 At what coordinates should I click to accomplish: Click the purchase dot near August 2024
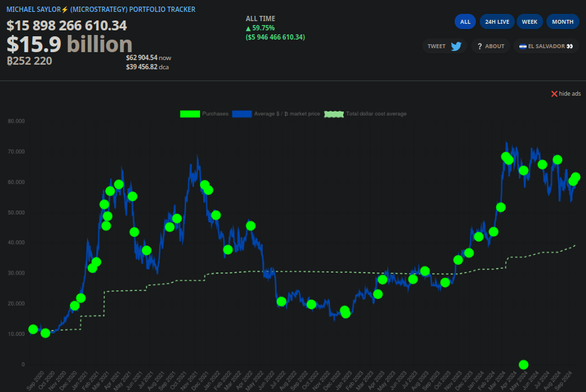tap(558, 160)
